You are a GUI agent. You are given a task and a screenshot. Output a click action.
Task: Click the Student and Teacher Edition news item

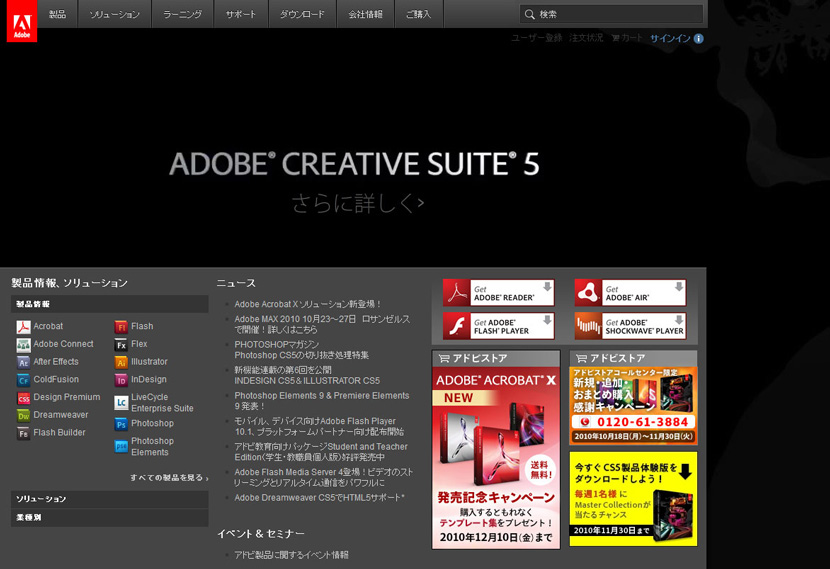pos(321,452)
